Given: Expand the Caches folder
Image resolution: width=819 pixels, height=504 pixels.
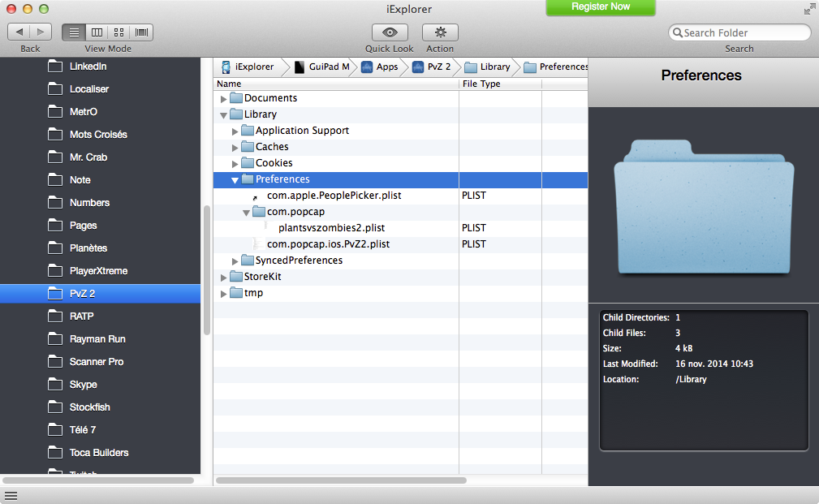Looking at the screenshot, I should 235,147.
